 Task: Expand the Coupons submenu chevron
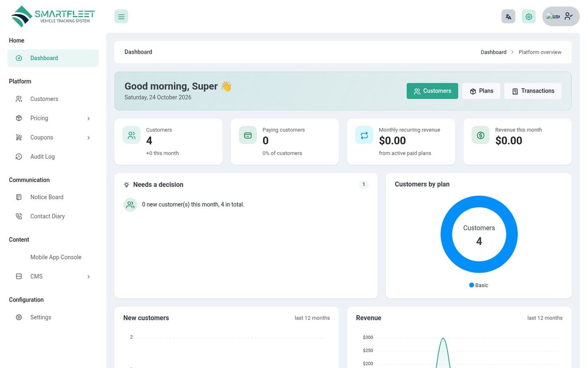click(88, 138)
